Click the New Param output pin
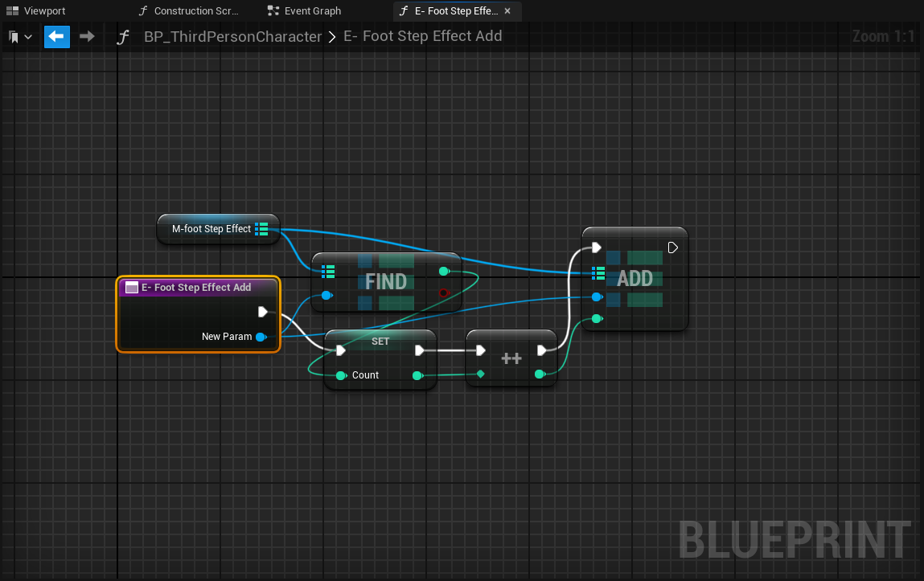 coord(261,337)
